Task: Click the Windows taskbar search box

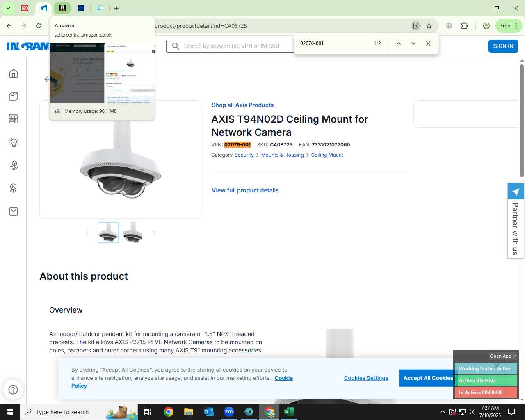Action: [x=79, y=412]
